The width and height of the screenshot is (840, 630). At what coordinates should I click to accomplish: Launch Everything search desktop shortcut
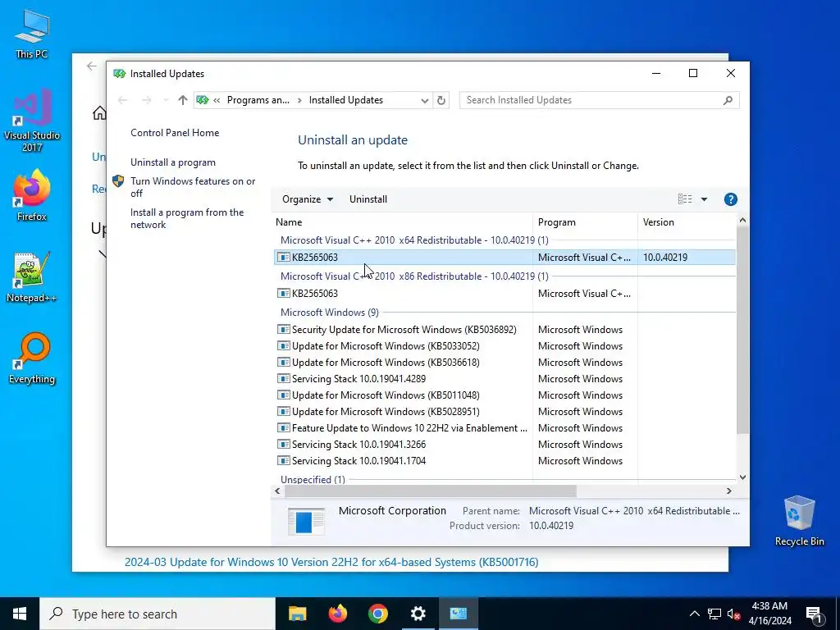[32, 358]
